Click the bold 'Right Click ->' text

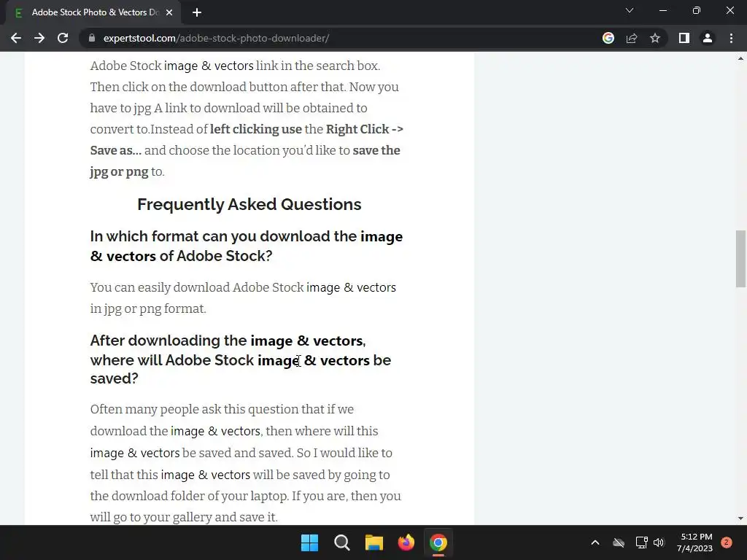pyautogui.click(x=365, y=129)
